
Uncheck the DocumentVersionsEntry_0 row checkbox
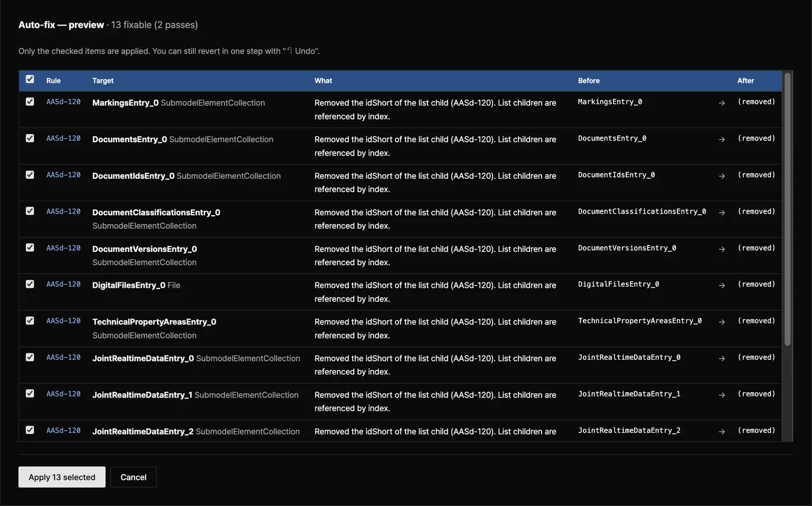coord(30,248)
